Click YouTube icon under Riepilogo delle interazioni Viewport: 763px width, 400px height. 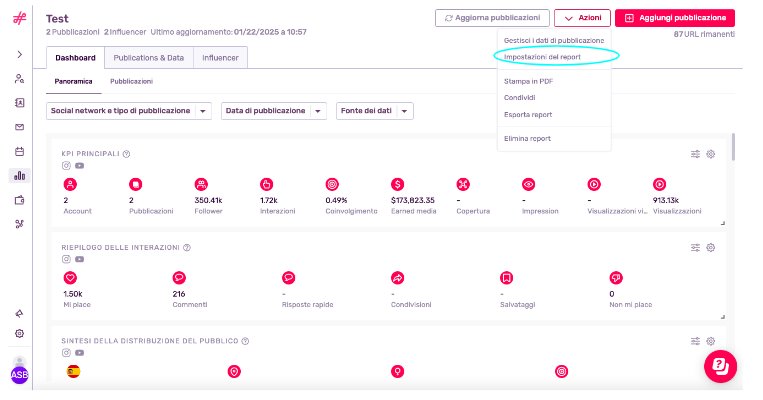click(x=79, y=259)
